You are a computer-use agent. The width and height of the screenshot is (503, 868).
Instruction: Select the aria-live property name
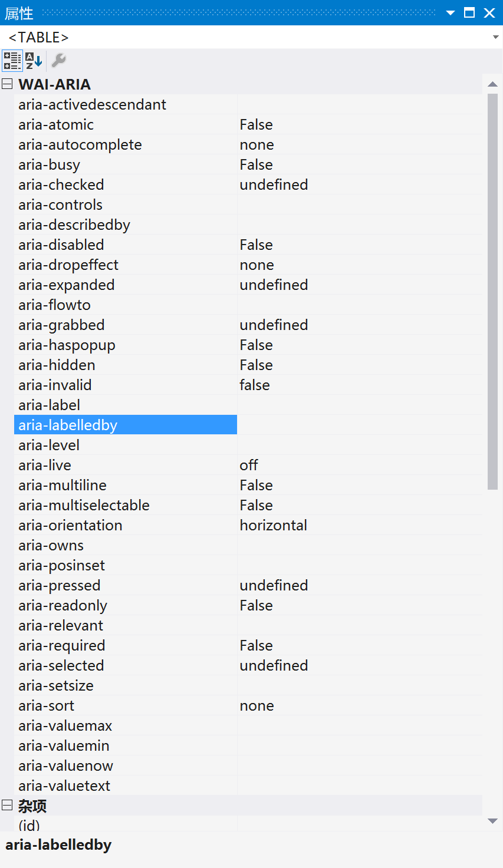coord(45,465)
